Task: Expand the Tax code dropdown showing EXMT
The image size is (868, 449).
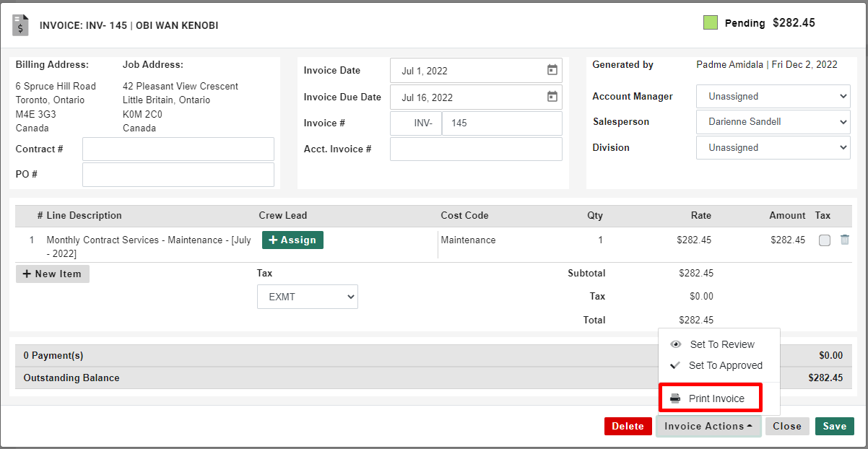Action: [x=308, y=297]
